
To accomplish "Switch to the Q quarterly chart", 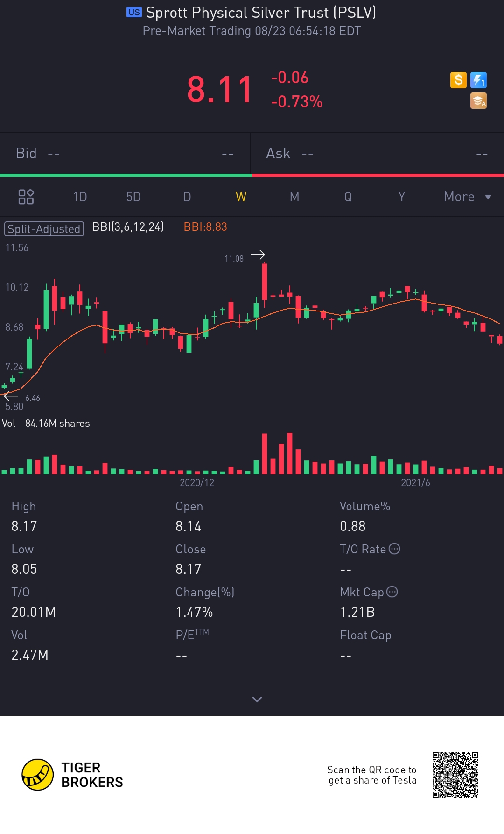I will (x=348, y=197).
